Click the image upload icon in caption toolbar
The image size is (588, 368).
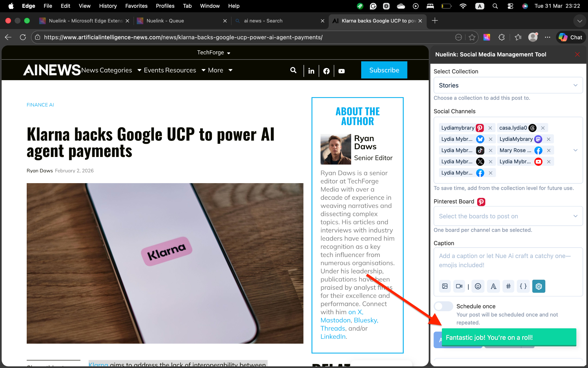point(445,286)
